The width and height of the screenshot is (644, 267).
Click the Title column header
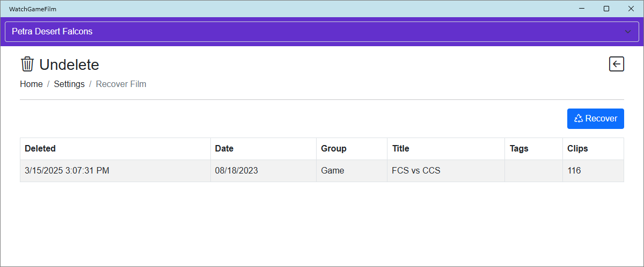(x=401, y=149)
